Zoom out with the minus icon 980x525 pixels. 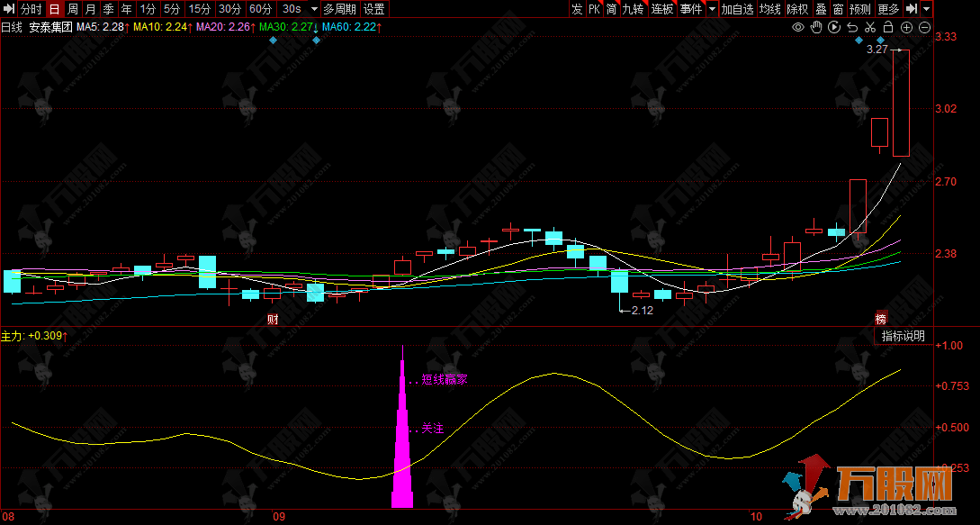click(x=924, y=28)
